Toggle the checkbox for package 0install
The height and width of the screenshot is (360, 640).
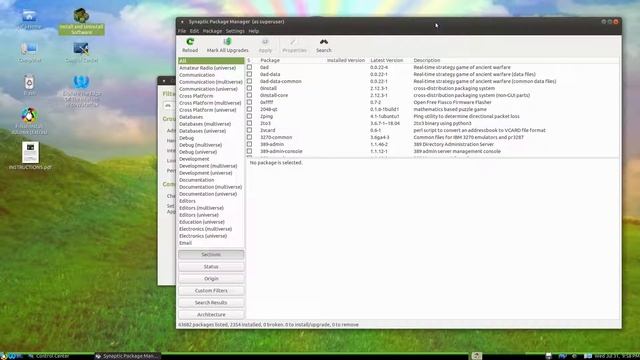coord(249,88)
